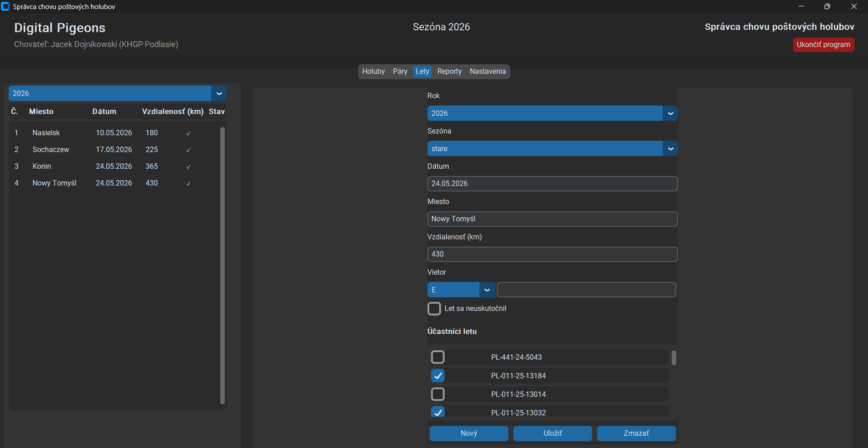The width and height of the screenshot is (868, 448).
Task: Click the Zmazať button
Action: 636,433
